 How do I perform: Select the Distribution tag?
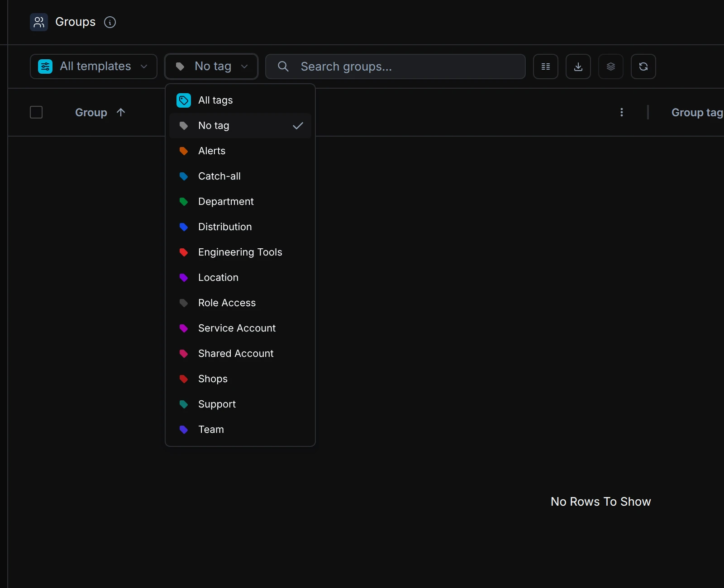(240, 227)
